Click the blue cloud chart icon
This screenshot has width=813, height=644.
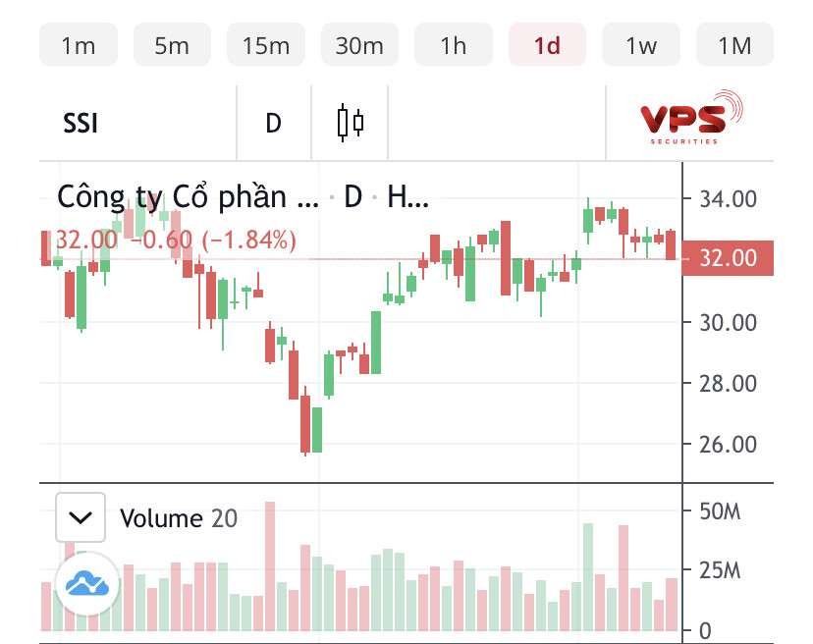coord(86,585)
